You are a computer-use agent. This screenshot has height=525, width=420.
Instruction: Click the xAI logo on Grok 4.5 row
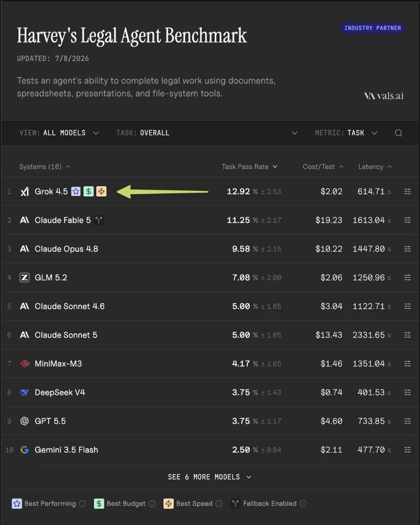coord(25,192)
